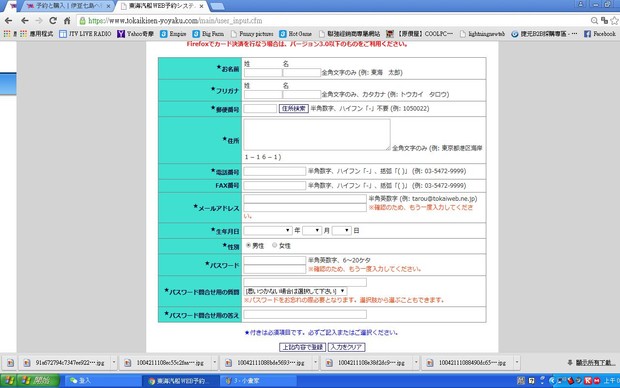Click the FAX番号 input field
The image size is (620, 388).
click(275, 185)
